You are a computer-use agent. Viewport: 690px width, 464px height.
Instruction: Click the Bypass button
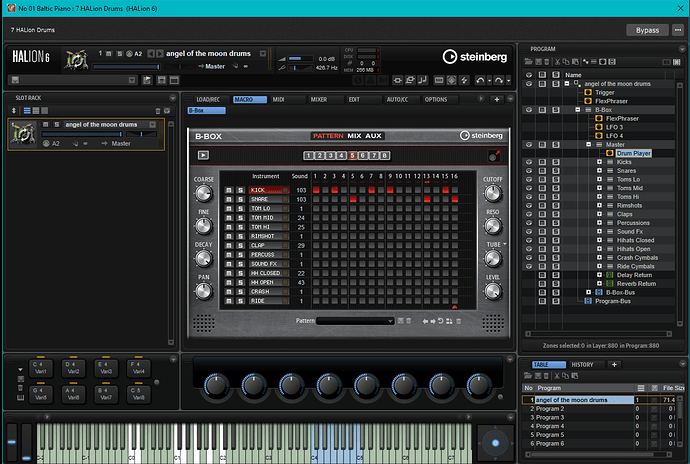tap(647, 30)
